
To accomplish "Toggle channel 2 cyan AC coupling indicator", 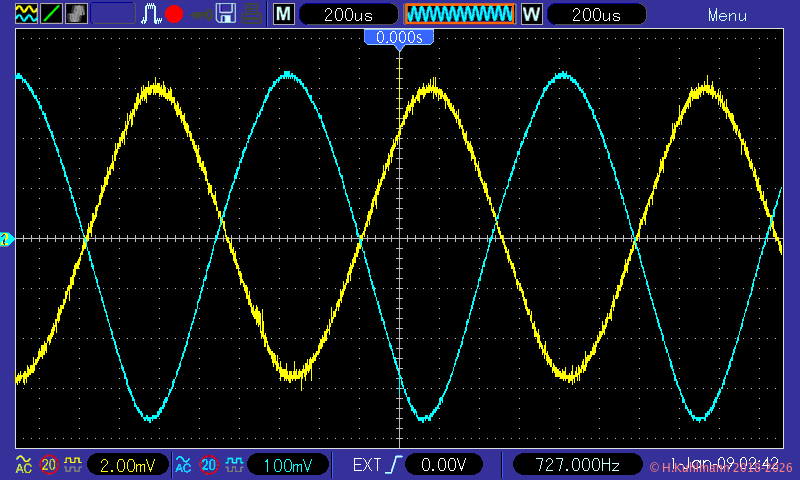I will pyautogui.click(x=183, y=464).
